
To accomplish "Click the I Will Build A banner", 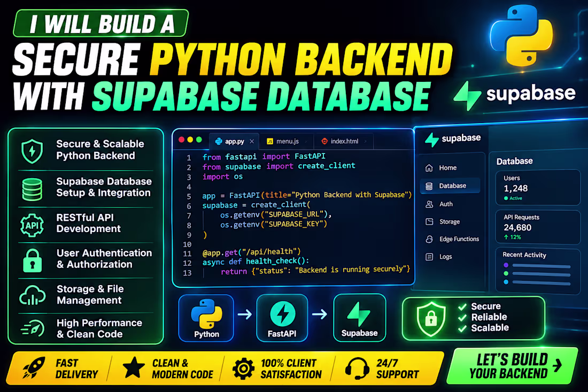I will (x=101, y=24).
